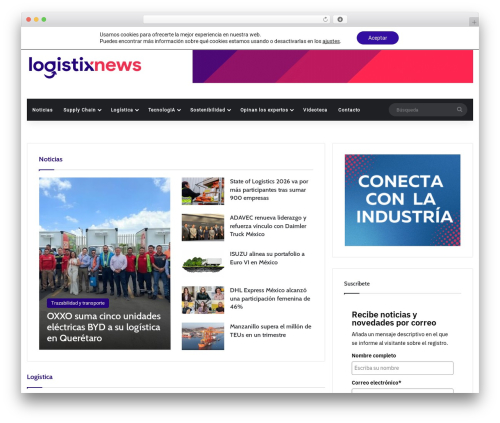Open the Sostenibilidad menu item

coord(208,110)
